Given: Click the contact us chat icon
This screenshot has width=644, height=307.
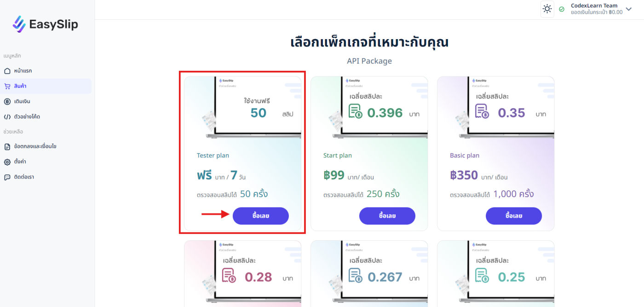Looking at the screenshot, I should point(7,177).
